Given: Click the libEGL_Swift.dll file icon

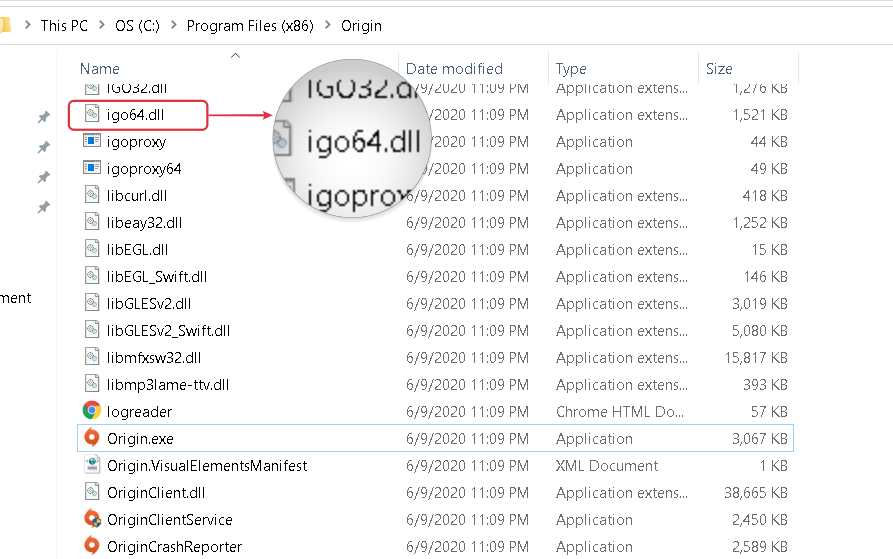Looking at the screenshot, I should coord(92,276).
